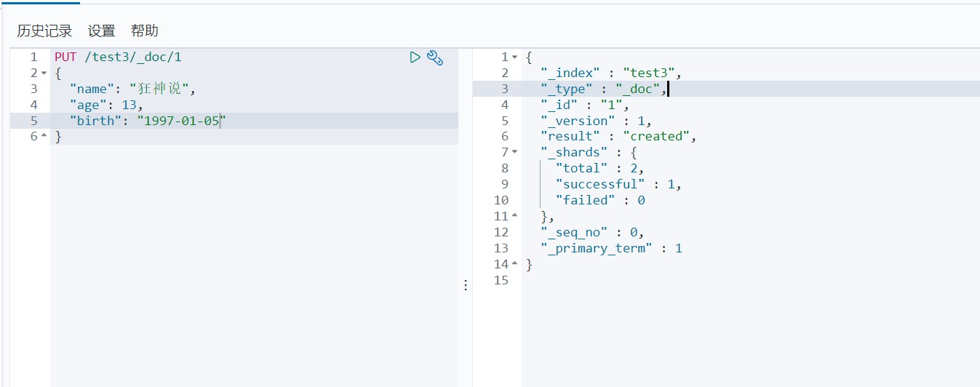Collapse response root object at line 1
The width and height of the screenshot is (980, 387).
click(515, 57)
